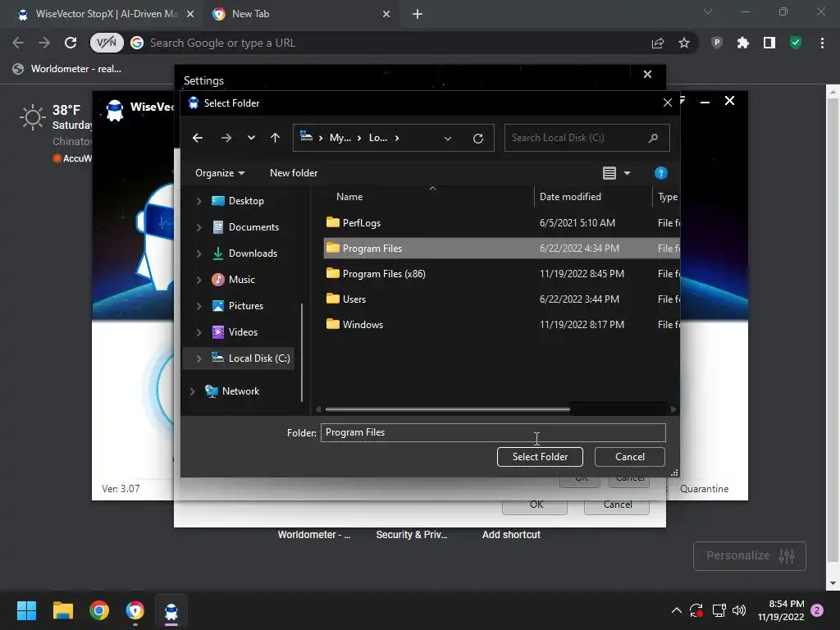Expand the Documents tree node
840x630 pixels.
199,227
